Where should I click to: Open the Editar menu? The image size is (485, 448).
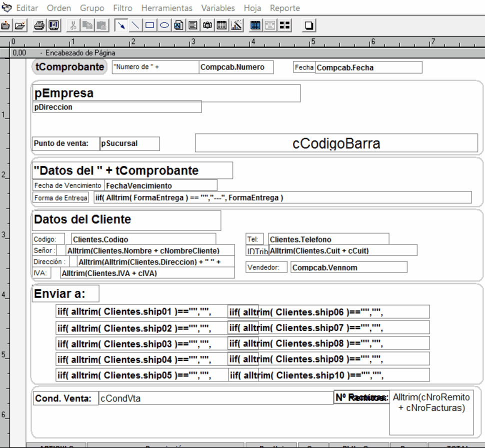[27, 8]
